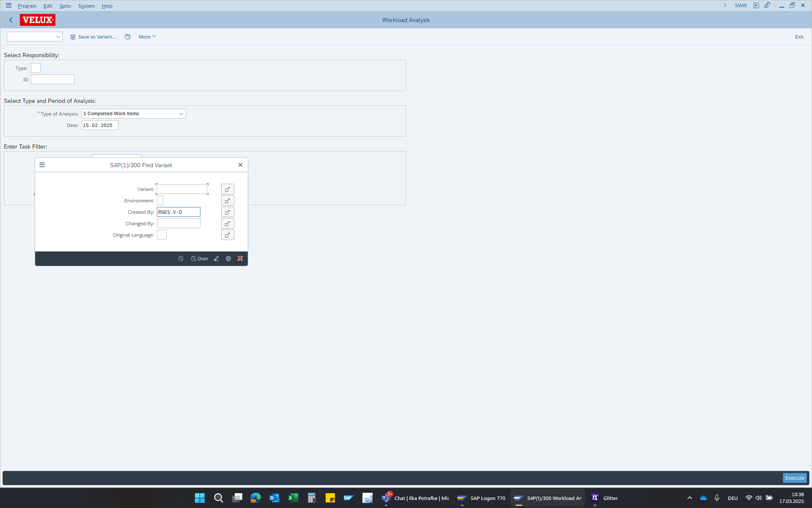Open the Program menu
The height and width of the screenshot is (508, 812).
[27, 6]
